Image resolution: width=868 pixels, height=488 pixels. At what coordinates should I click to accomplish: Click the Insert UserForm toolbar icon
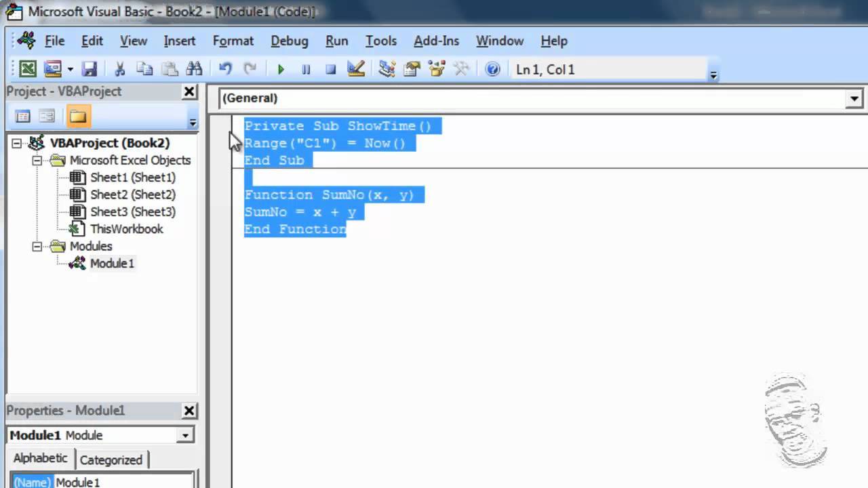tap(52, 68)
